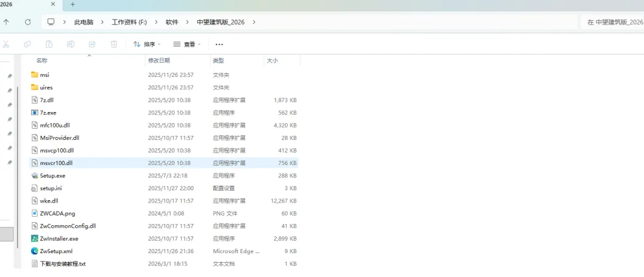Select the MsiProvider.dll file icon
The height and width of the screenshot is (277, 644).
point(35,138)
